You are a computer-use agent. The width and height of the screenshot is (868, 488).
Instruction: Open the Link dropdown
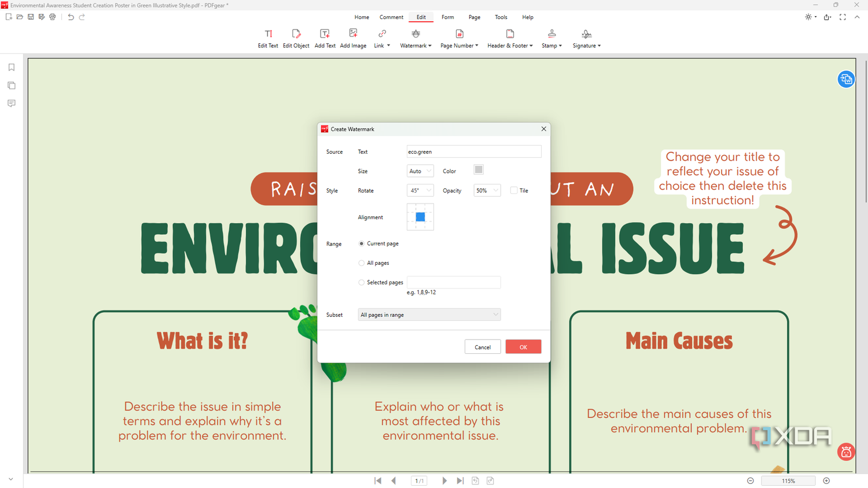coord(382,39)
